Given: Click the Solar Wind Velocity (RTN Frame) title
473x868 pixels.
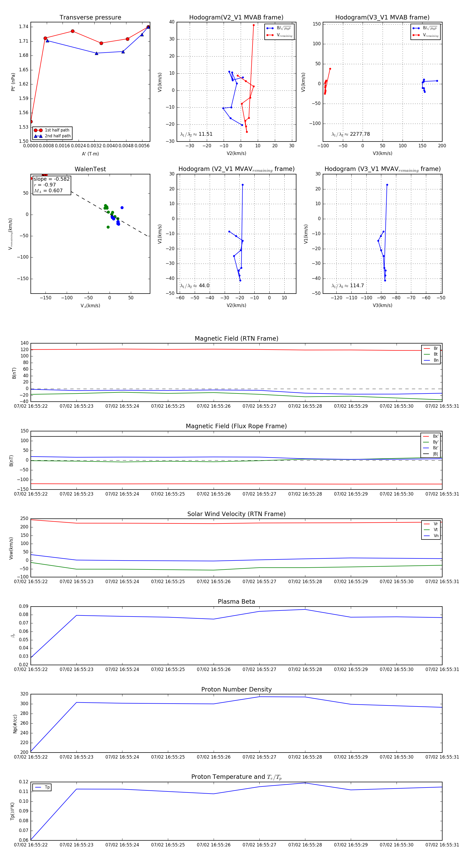Looking at the screenshot, I should (236, 514).
